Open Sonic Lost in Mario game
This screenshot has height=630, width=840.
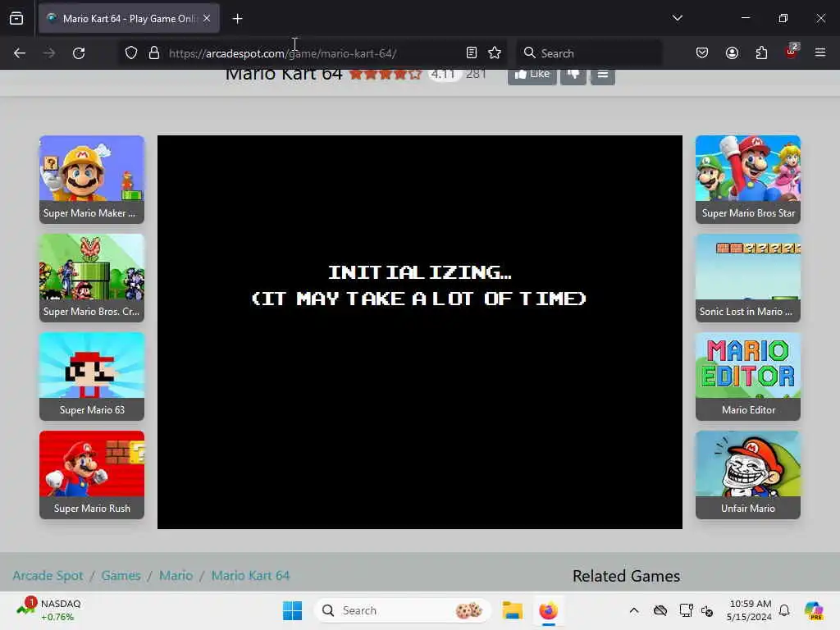pos(748,278)
